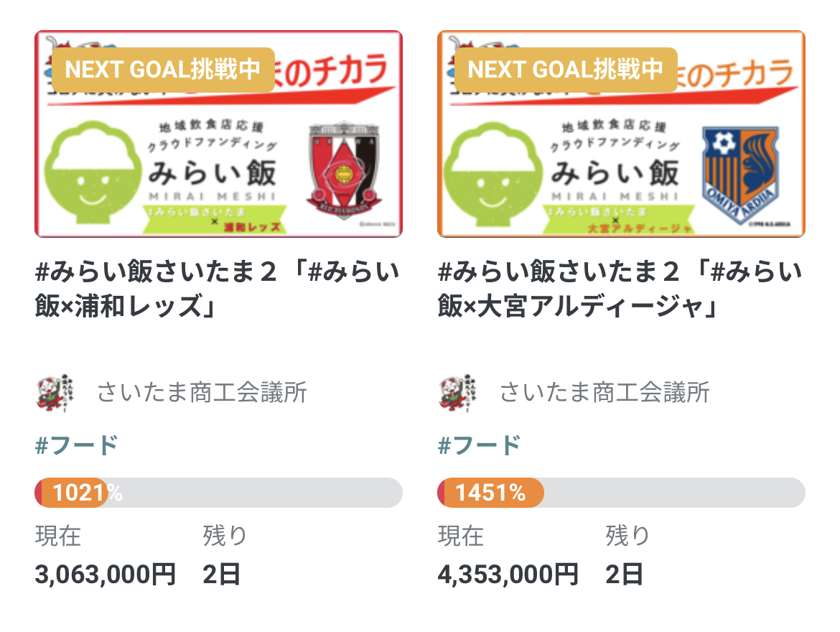The height and width of the screenshot is (632, 840).
Task: Click the NEXT GOAL挑戦中 badge on the right card
Action: click(566, 70)
